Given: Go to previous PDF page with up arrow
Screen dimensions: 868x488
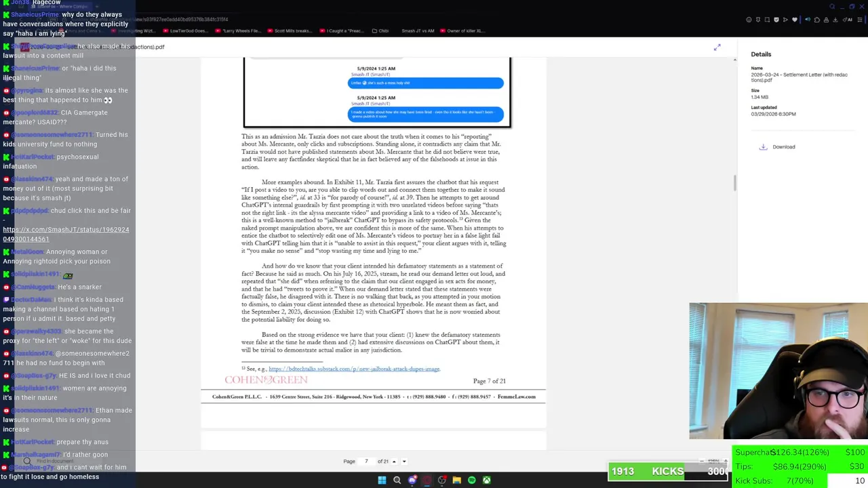Looking at the screenshot, I should point(394,462).
